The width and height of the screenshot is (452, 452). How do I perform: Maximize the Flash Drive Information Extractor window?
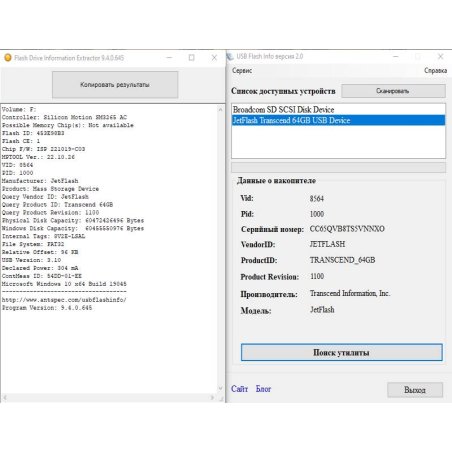point(192,58)
